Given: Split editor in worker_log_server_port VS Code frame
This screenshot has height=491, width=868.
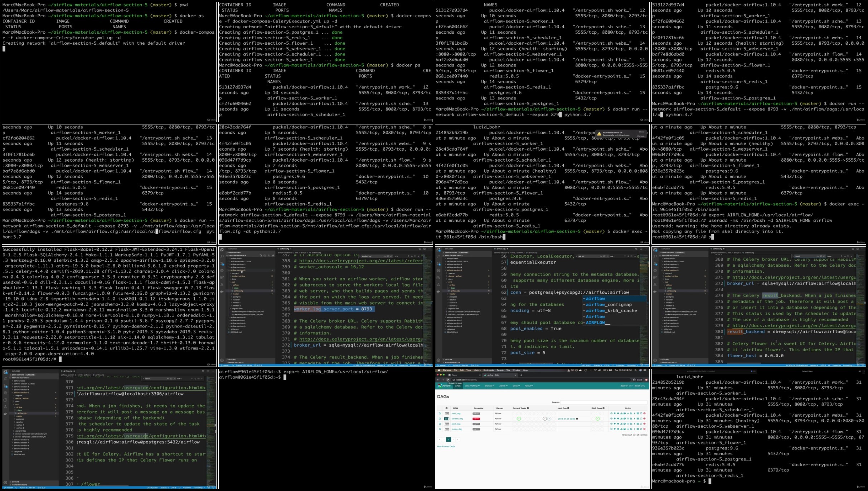Looking at the screenshot, I should click(425, 249).
